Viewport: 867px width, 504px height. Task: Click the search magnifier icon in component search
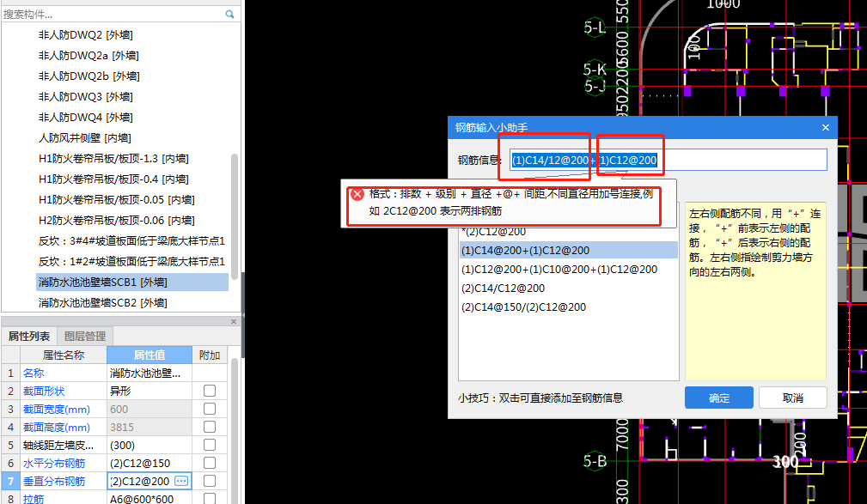tap(229, 15)
